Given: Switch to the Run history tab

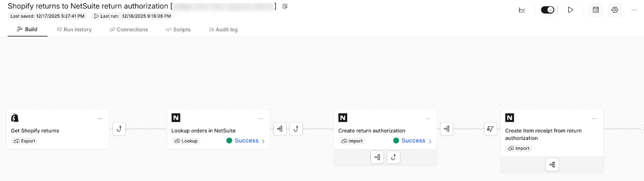Looking at the screenshot, I should [x=74, y=30].
